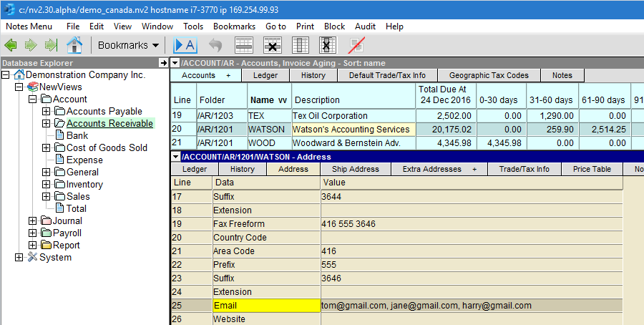This screenshot has height=325, width=644.
Task: Switch to the Ship Address tab
Action: [x=355, y=169]
